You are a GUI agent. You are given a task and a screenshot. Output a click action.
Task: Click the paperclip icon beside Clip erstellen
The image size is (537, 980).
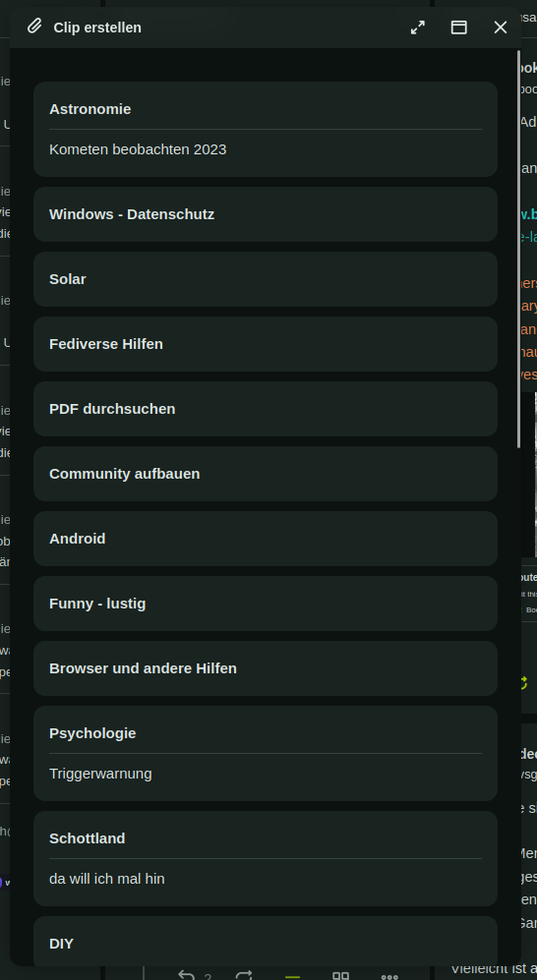[x=34, y=27]
